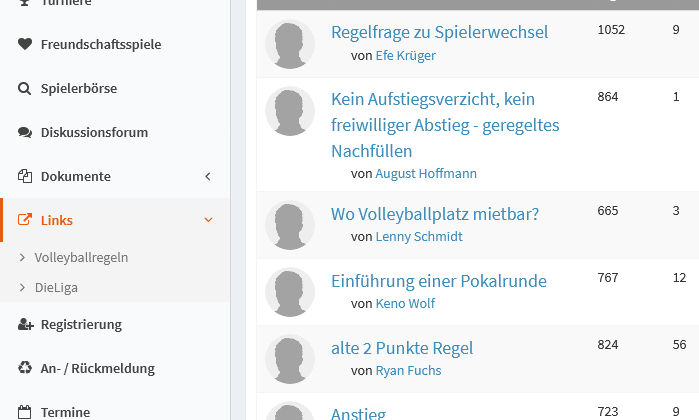Screen dimensions: 699x420
Task: Click the add-user icon for Registrierung
Action: point(25,324)
